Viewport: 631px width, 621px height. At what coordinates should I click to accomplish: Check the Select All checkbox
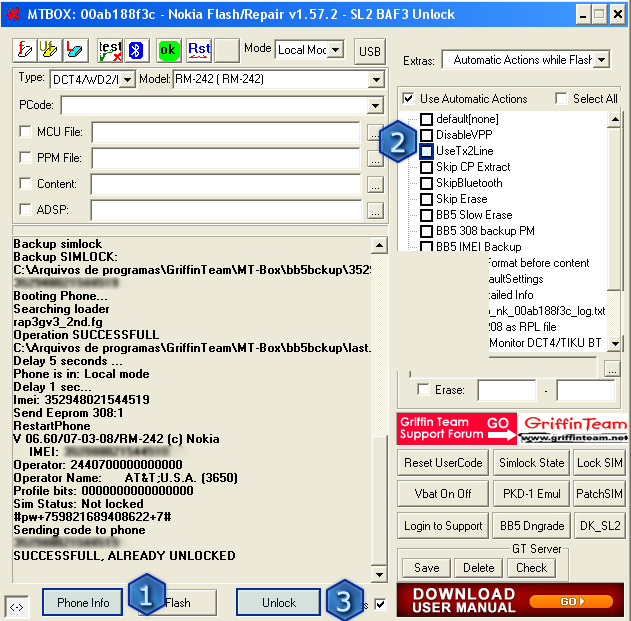561,98
